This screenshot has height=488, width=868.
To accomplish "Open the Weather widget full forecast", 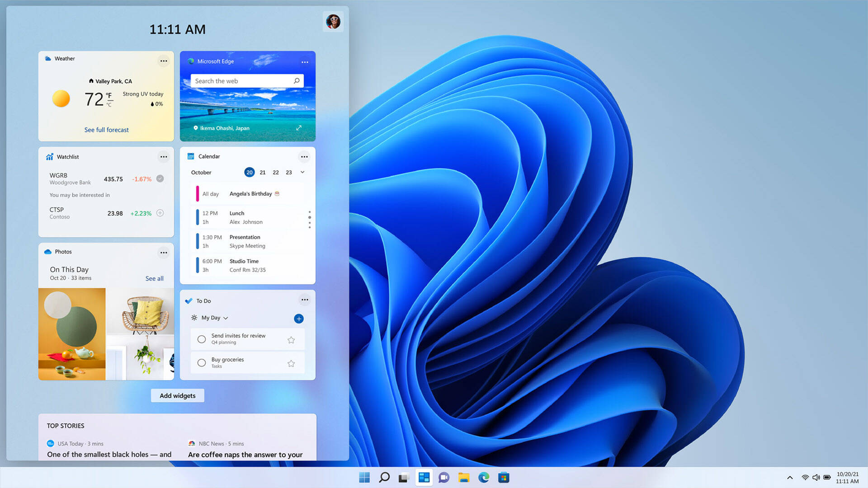I will pos(105,129).
